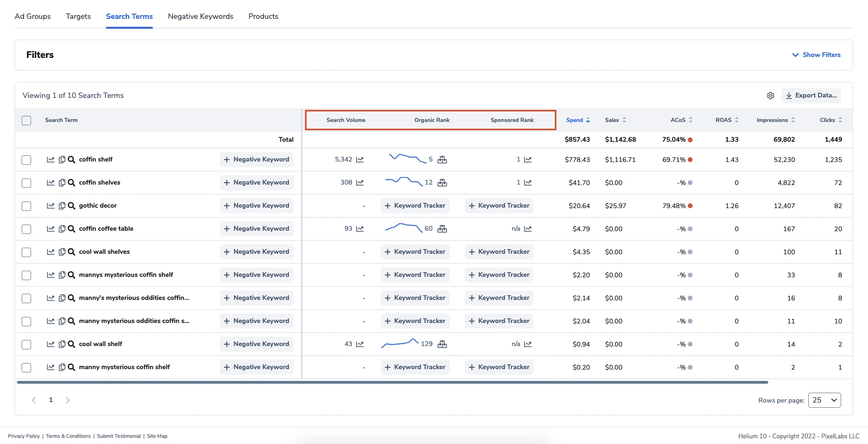Tick checkbox for cool wall shelves row

[26, 252]
